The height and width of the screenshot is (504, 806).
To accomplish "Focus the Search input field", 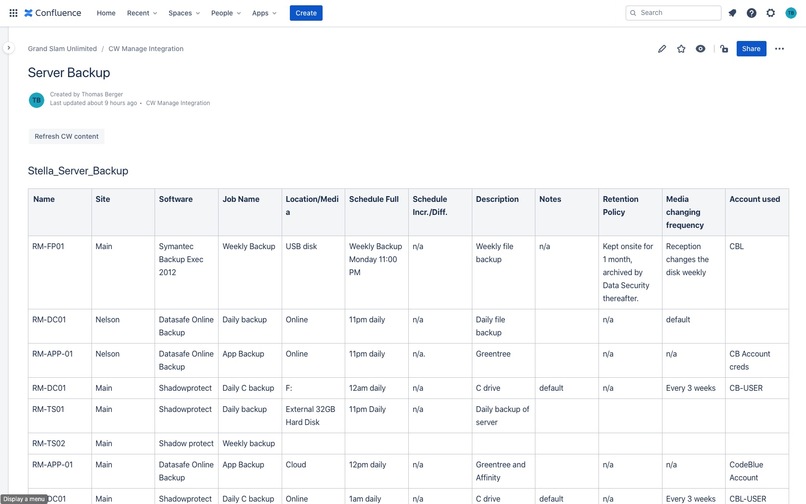I will click(x=673, y=13).
